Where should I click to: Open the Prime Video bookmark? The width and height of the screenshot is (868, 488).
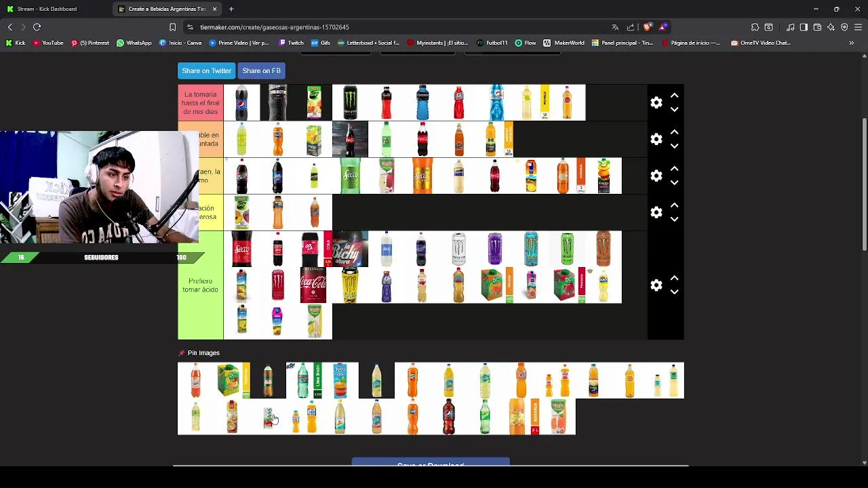(x=239, y=43)
